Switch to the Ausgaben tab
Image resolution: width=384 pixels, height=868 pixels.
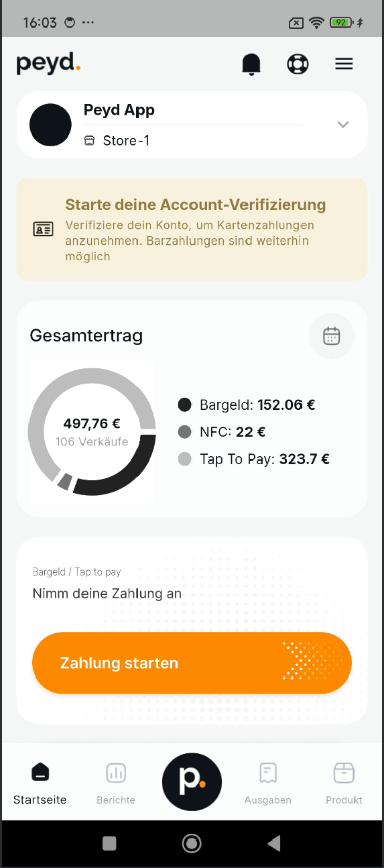click(x=268, y=783)
